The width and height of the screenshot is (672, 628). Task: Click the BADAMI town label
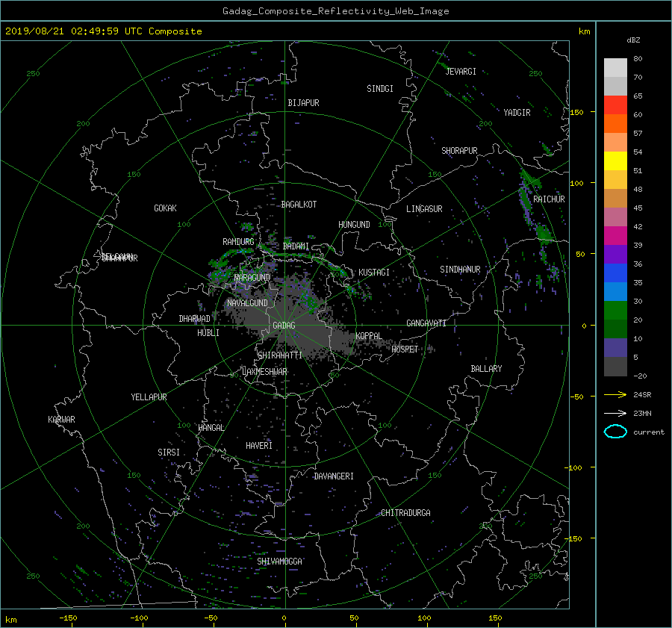pyautogui.click(x=296, y=246)
